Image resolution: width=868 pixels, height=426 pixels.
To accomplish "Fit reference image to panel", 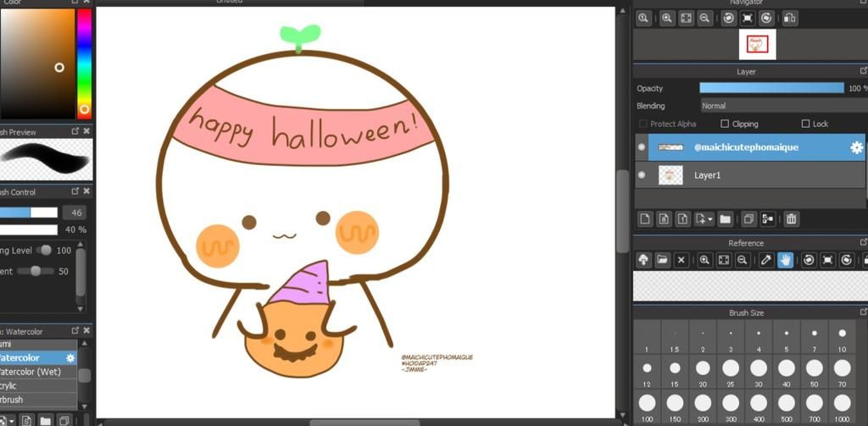I will click(724, 260).
